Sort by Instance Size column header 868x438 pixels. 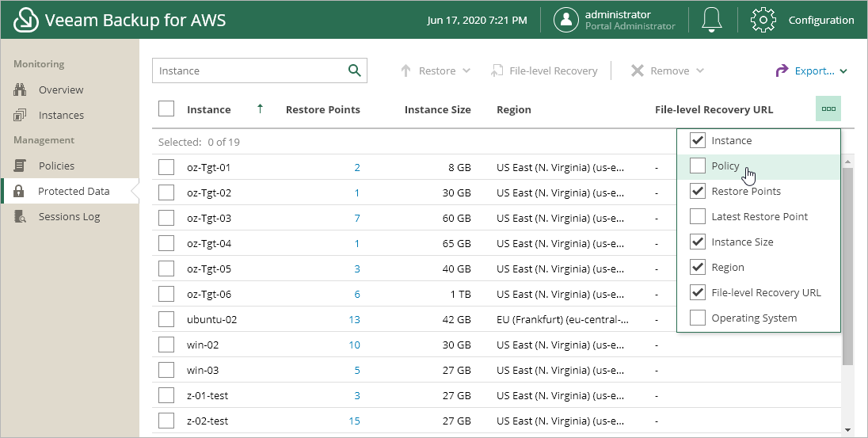click(437, 109)
